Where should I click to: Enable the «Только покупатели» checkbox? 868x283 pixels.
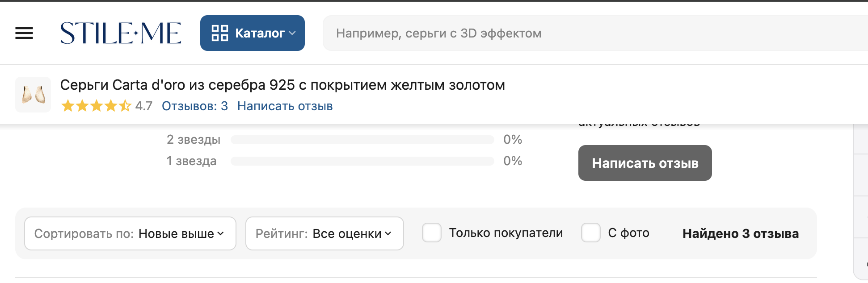tap(432, 233)
